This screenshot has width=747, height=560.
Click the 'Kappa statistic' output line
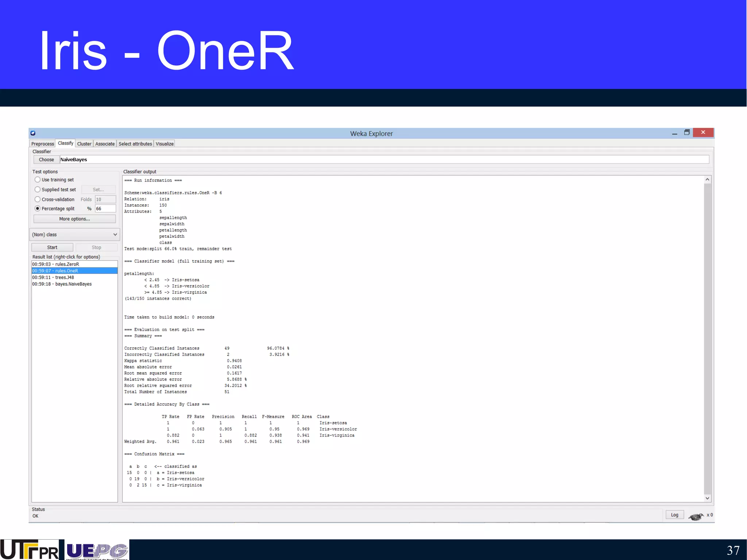click(183, 360)
